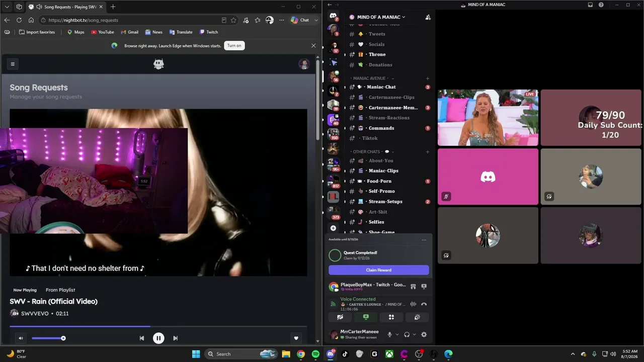Add a channel to MANIAC AVENUE
Screen dimensions: 644x362
pyautogui.click(x=428, y=78)
